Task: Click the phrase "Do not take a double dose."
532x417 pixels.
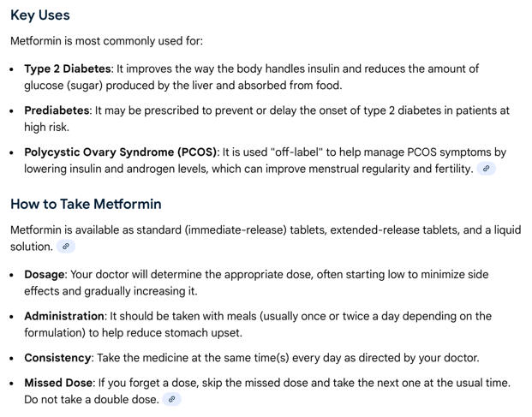Action: coord(92,400)
